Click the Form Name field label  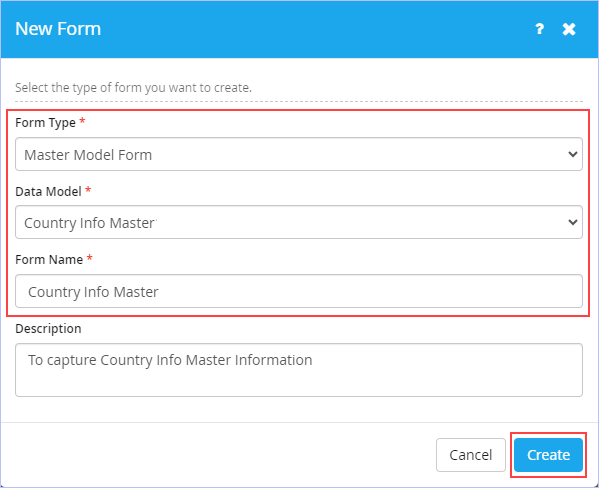tap(49, 259)
